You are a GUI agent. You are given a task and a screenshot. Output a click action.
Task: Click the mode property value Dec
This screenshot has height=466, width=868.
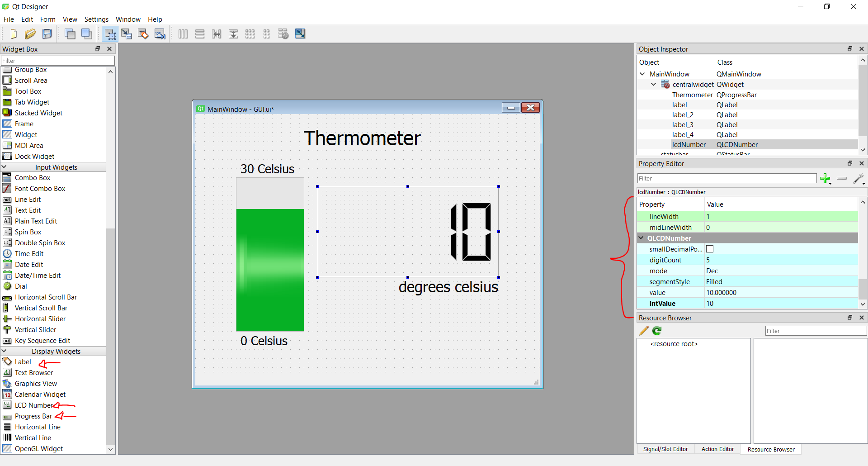coord(781,271)
